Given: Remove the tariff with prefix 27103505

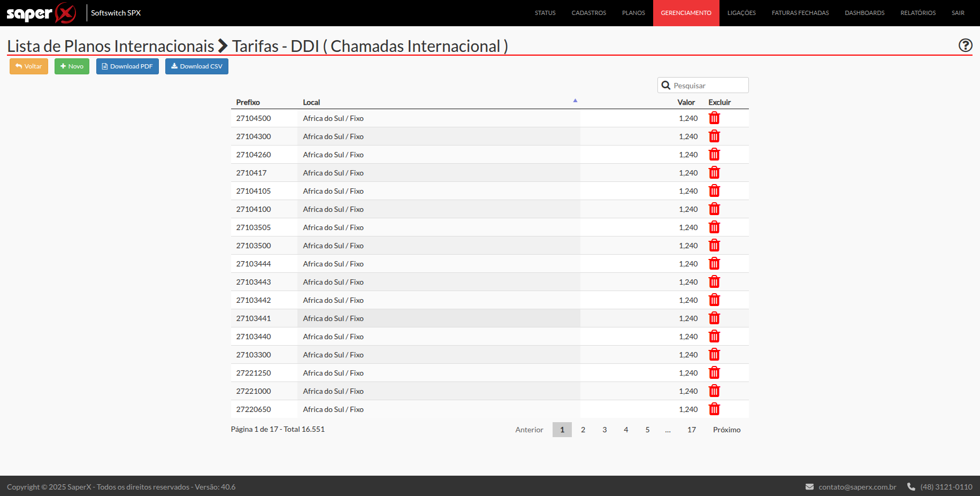Looking at the screenshot, I should click(x=714, y=227).
